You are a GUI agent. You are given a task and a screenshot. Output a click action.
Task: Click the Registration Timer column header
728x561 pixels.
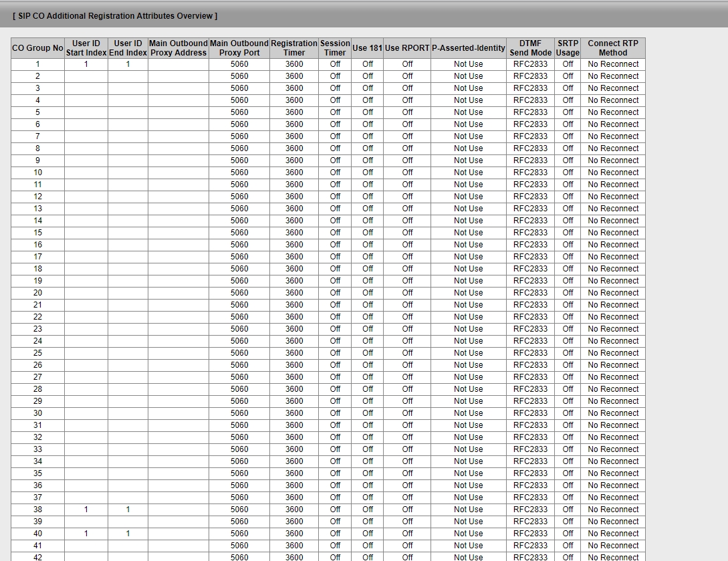point(294,48)
